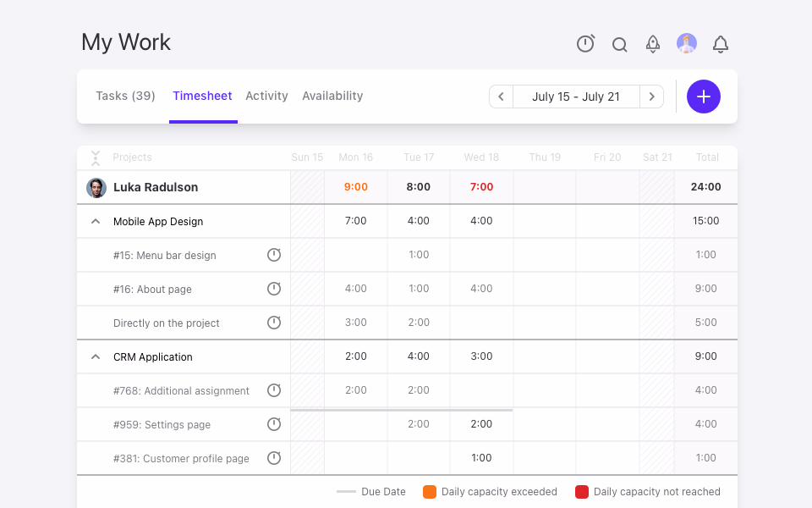
Task: Start timer for Directly on the project
Action: pos(274,323)
